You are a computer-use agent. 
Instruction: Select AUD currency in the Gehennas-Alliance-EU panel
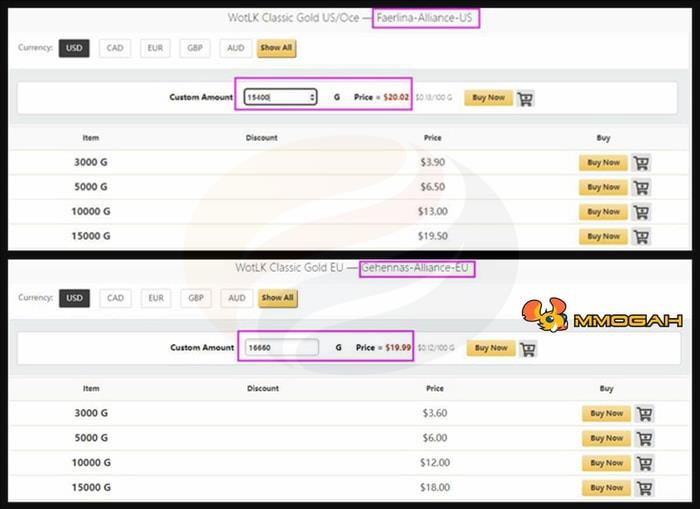(x=236, y=298)
